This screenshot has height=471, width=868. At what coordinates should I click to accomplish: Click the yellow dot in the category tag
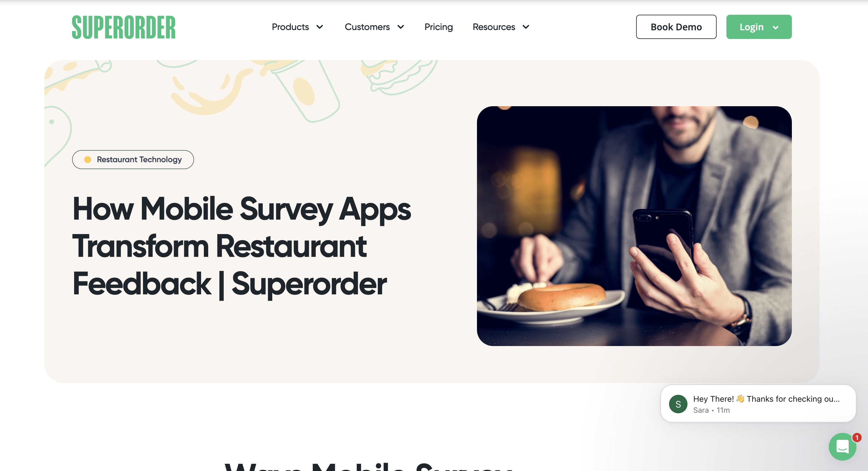tap(88, 160)
